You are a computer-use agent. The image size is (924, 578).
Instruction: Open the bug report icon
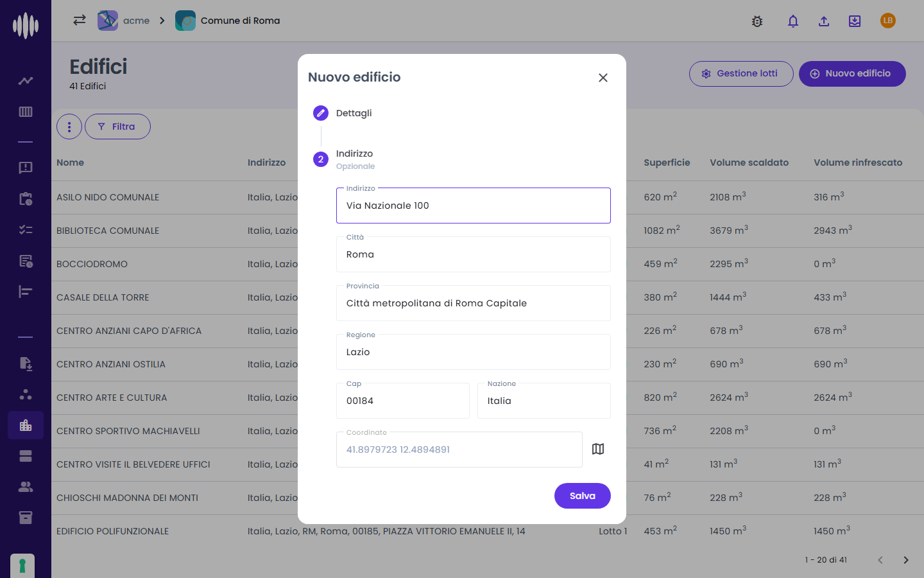(757, 21)
